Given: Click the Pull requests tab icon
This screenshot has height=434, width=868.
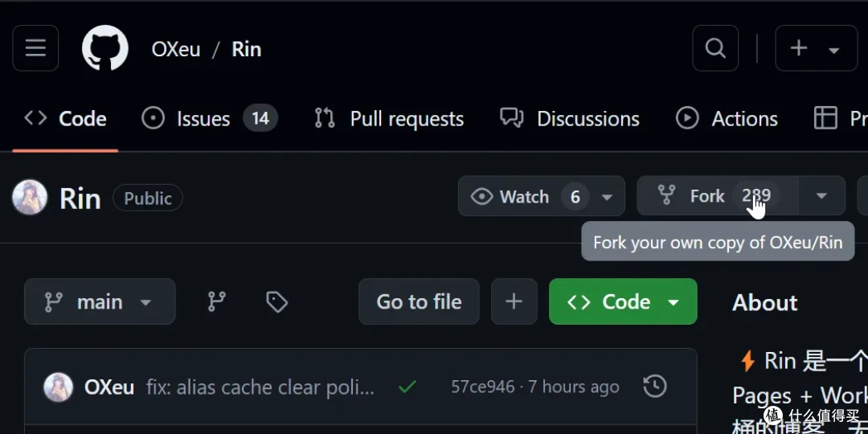Looking at the screenshot, I should click(x=325, y=118).
